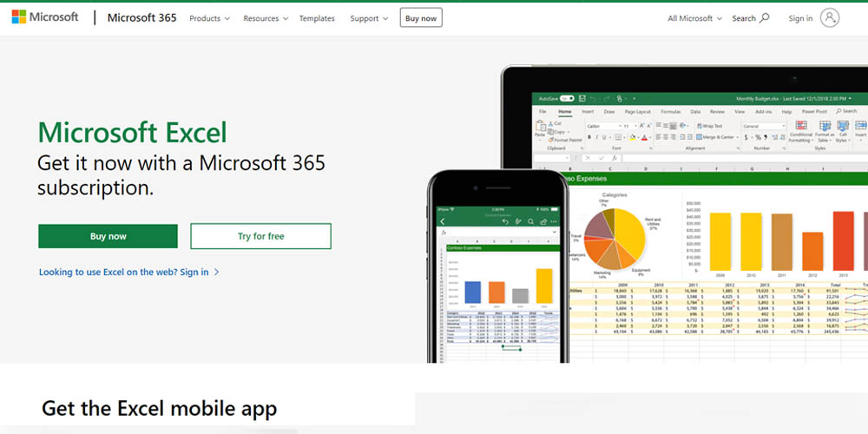This screenshot has width=868, height=434.
Task: Toggle Italic in tablet Excel ribbon
Action: pyautogui.click(x=597, y=137)
